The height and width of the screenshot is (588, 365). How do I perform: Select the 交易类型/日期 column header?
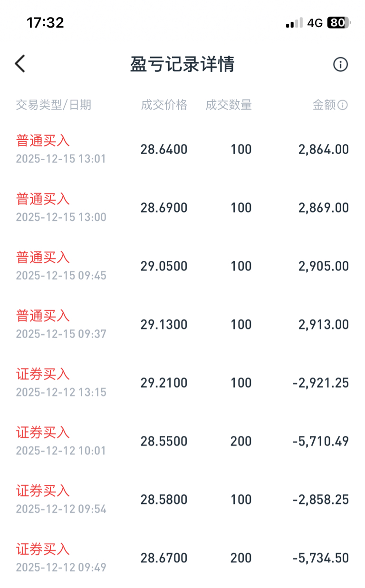coord(53,105)
